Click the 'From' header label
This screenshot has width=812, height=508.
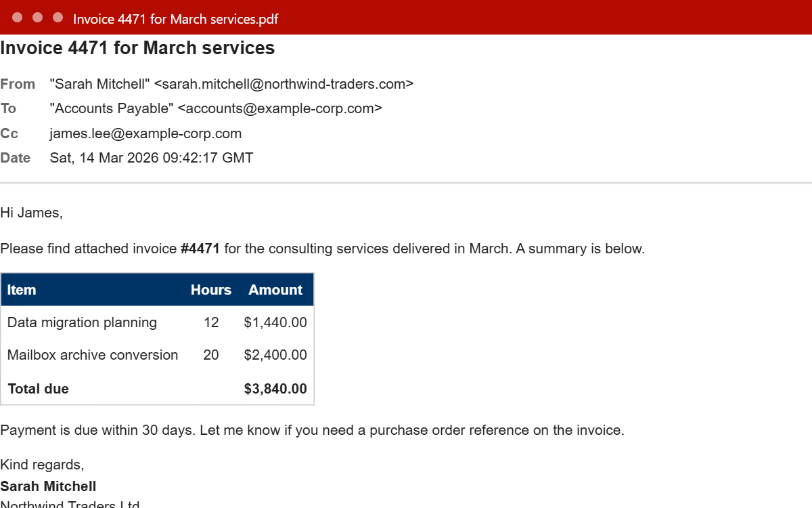[18, 84]
